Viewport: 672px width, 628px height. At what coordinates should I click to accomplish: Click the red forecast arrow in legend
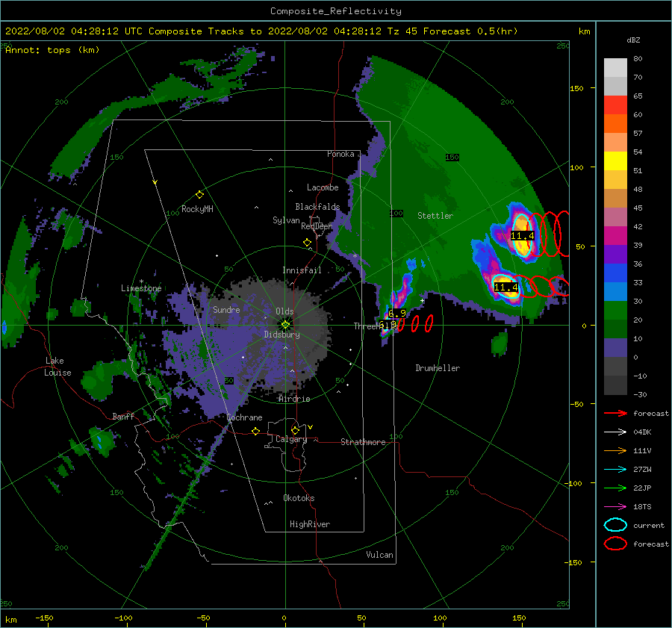(x=615, y=413)
